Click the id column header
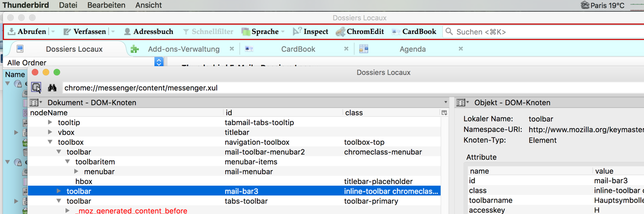The width and height of the screenshot is (644, 214). [283, 112]
